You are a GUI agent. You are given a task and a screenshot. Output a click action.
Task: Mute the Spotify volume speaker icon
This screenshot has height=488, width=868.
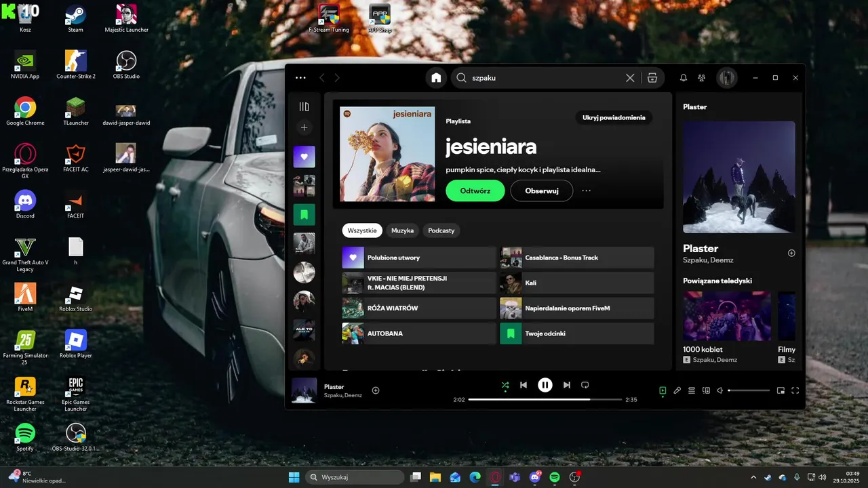(720, 390)
